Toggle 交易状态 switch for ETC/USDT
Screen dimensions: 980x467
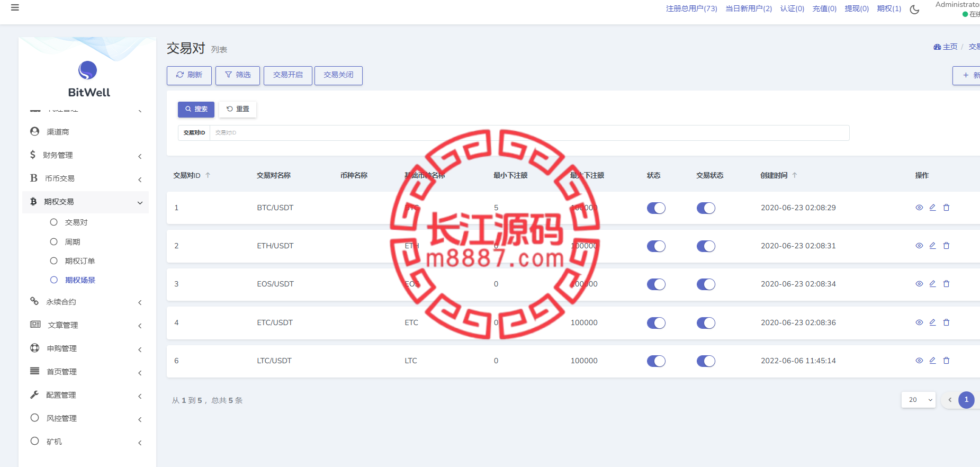pyautogui.click(x=706, y=323)
